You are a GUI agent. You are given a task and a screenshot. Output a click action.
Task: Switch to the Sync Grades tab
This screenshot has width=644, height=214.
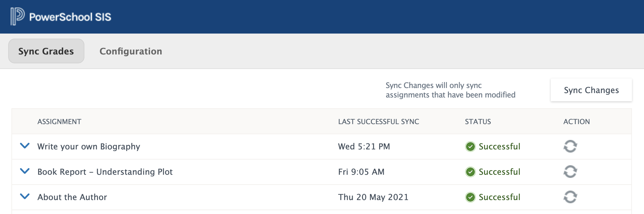pyautogui.click(x=46, y=51)
